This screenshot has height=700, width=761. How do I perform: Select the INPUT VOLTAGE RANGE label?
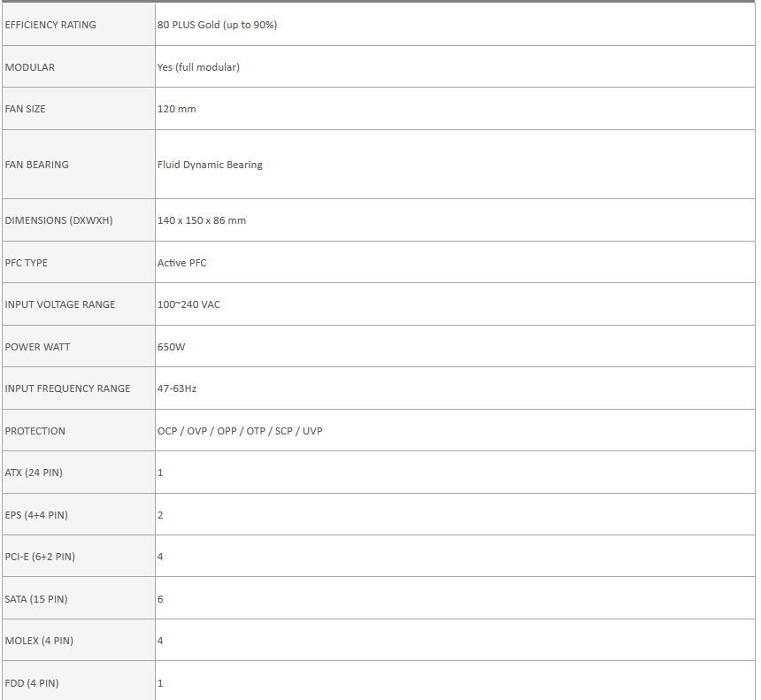point(60,304)
